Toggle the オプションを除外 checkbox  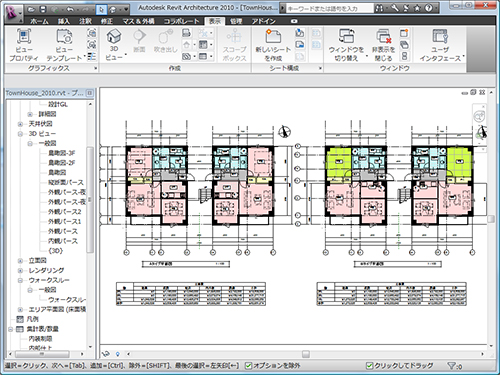pyautogui.click(x=248, y=366)
